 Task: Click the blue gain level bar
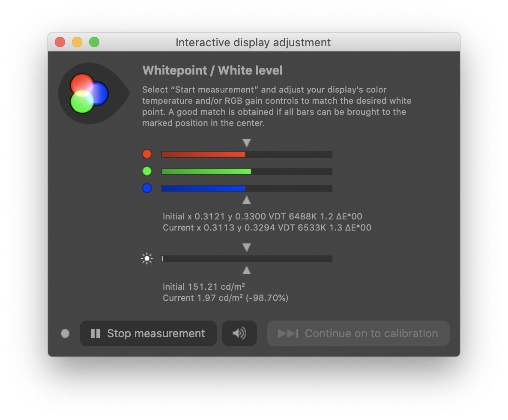tap(247, 189)
